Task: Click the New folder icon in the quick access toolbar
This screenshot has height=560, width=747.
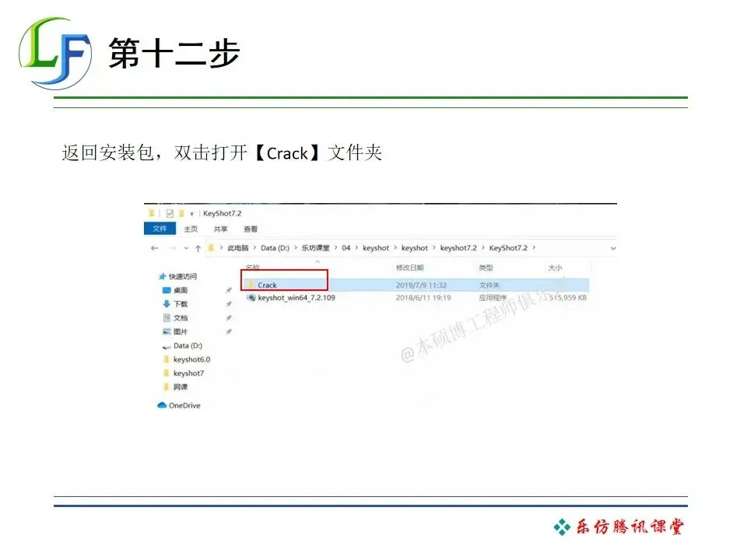Action: click(x=181, y=213)
